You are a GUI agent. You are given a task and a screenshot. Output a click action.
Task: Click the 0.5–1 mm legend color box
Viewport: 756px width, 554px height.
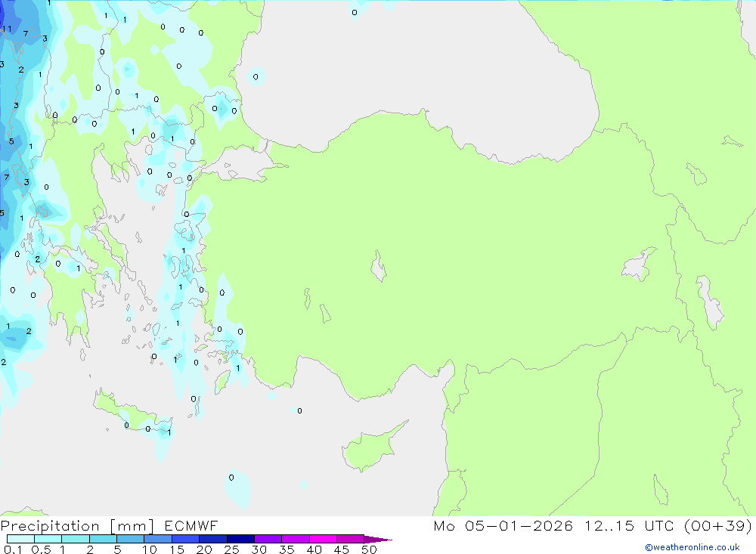[48, 539]
